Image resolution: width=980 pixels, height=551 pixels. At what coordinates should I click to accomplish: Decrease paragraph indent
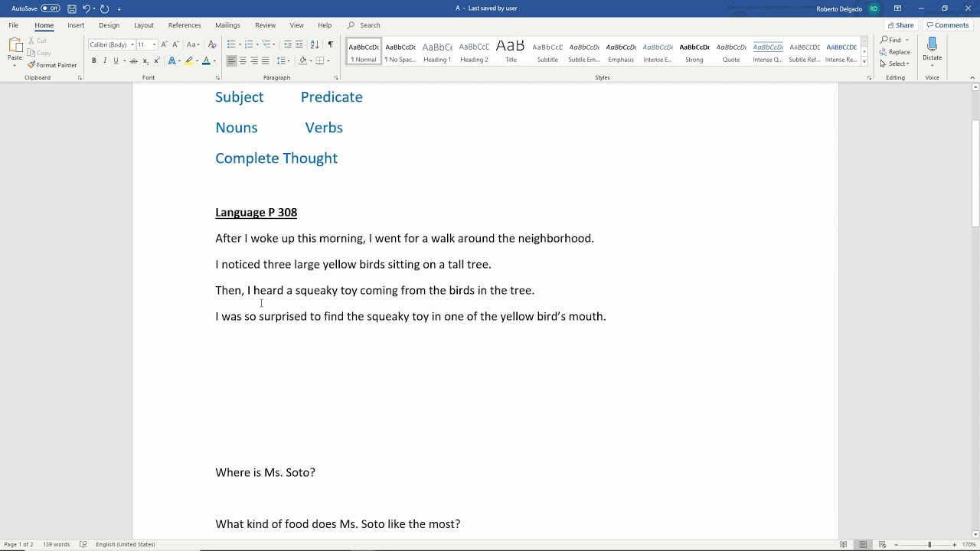[x=288, y=44]
